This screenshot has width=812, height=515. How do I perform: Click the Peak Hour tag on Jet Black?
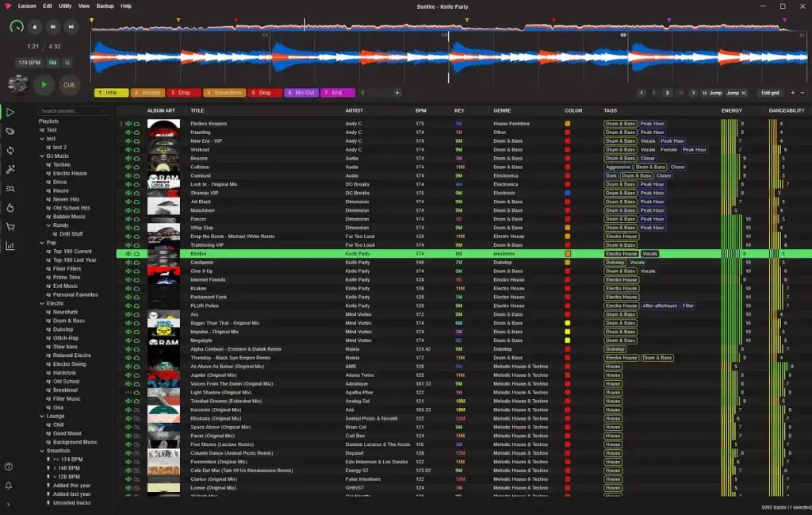[x=652, y=202]
